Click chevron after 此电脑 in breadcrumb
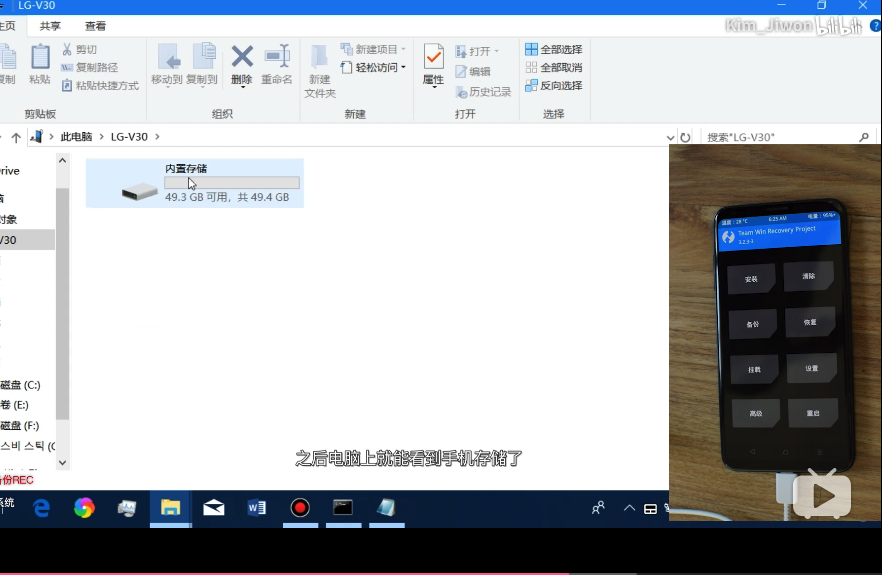The height and width of the screenshot is (575, 882). click(101, 137)
